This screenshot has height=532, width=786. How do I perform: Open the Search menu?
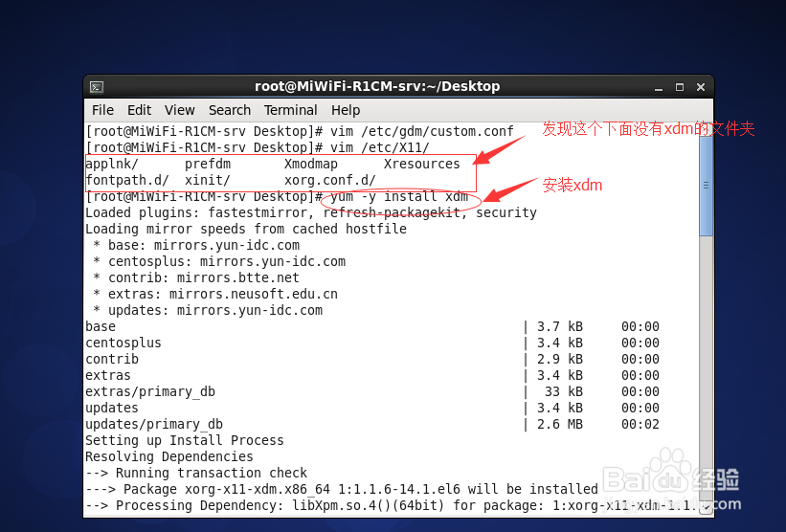(x=230, y=110)
